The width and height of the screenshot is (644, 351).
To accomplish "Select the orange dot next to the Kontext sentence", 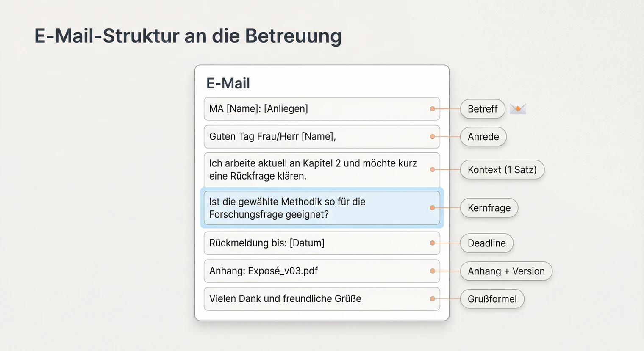I will pyautogui.click(x=432, y=169).
